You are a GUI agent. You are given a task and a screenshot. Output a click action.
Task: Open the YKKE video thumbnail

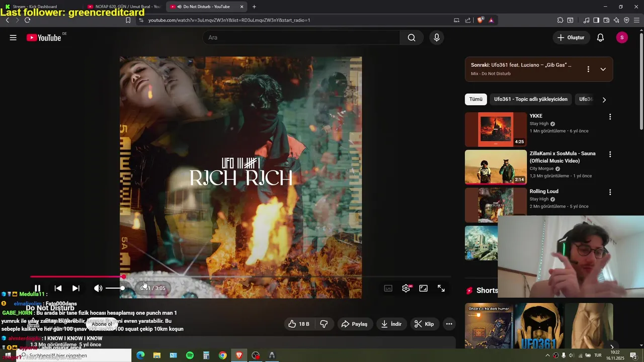coord(496,129)
